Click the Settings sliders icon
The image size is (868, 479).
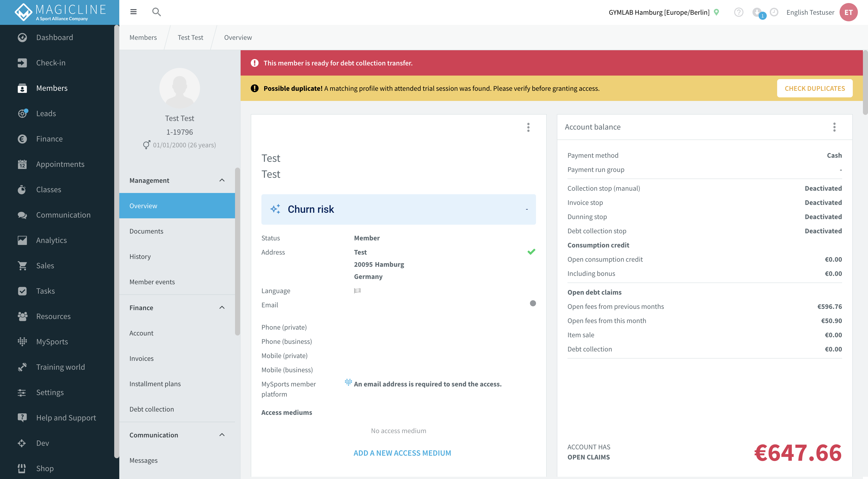pyautogui.click(x=22, y=393)
